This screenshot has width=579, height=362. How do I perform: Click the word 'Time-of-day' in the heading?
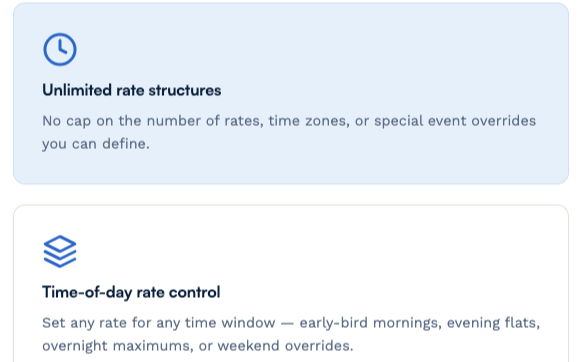pos(87,292)
